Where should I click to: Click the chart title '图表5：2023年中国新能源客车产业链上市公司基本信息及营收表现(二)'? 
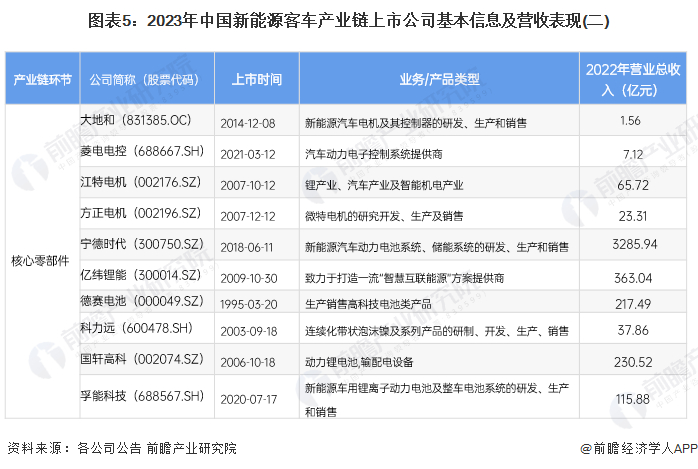(348, 20)
